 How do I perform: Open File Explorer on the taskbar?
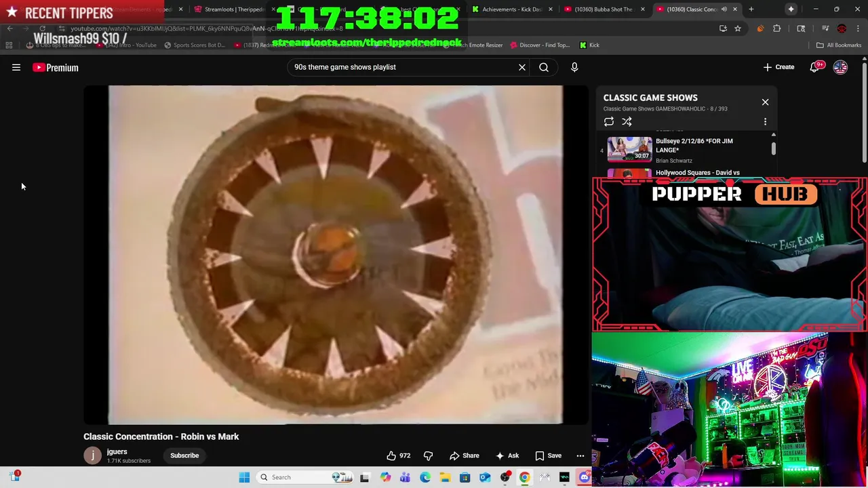point(445,477)
